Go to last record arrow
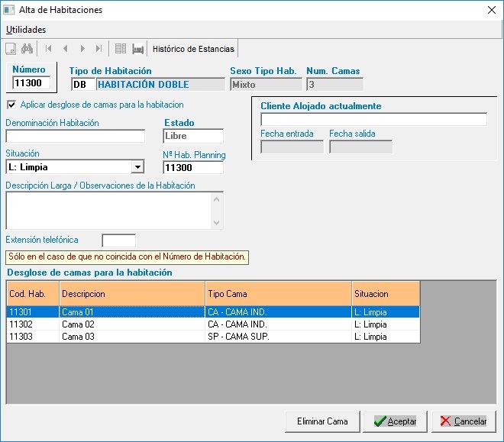Image resolution: width=504 pixels, height=442 pixels. click(x=99, y=49)
